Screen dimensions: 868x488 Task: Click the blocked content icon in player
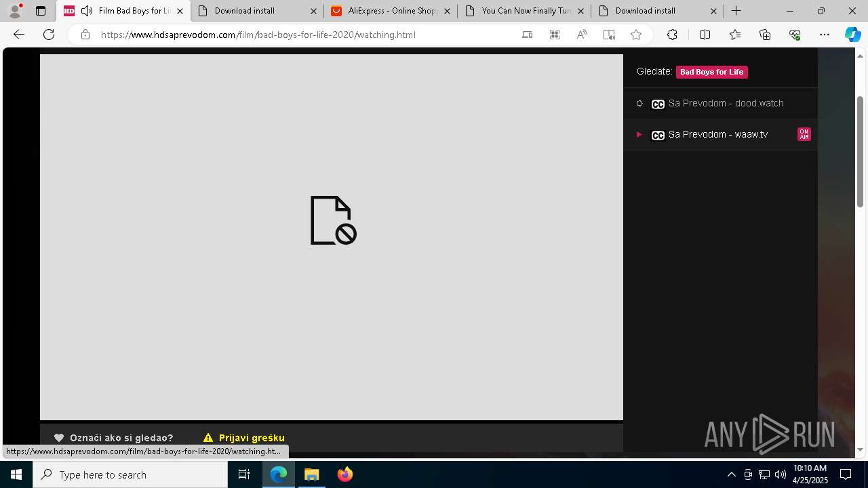[x=333, y=220]
